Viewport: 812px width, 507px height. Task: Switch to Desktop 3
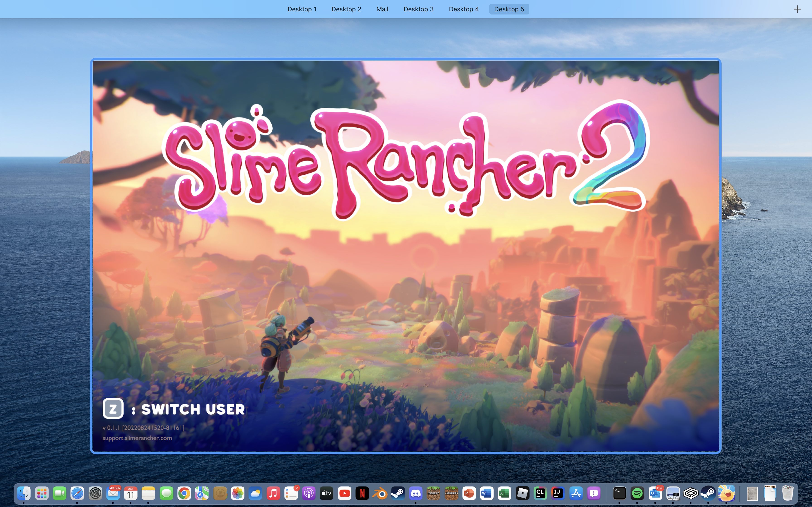418,9
